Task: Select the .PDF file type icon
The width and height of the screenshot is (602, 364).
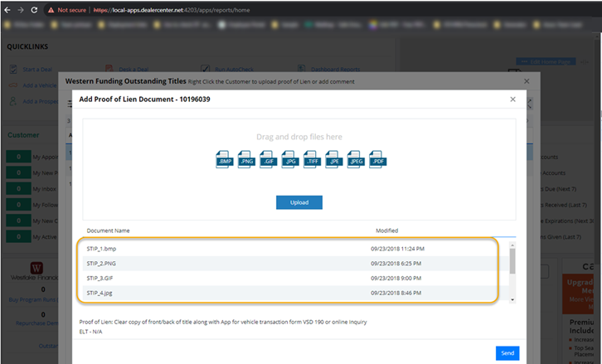Action: tap(378, 159)
